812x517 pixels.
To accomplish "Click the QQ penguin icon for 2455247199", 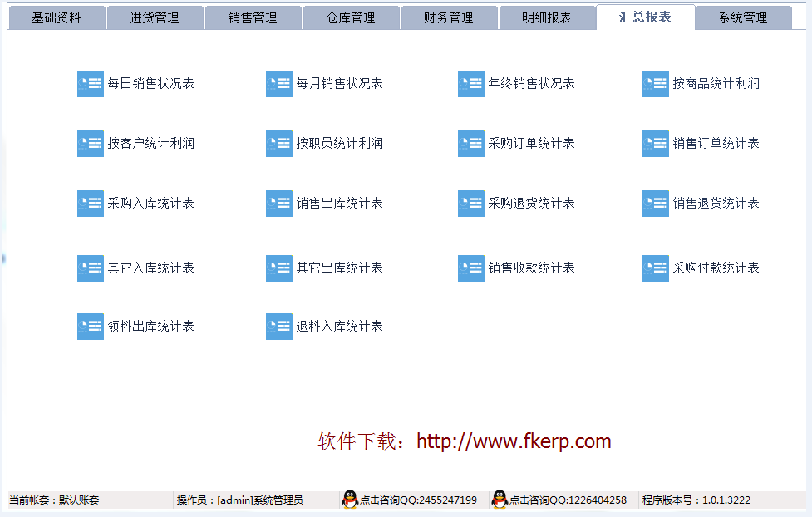I will click(x=350, y=500).
